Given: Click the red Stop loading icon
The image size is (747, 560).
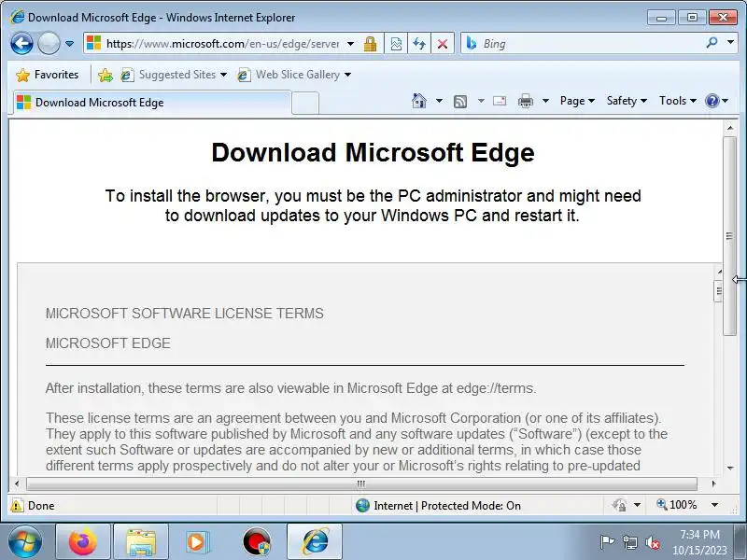Looking at the screenshot, I should pyautogui.click(x=443, y=44).
